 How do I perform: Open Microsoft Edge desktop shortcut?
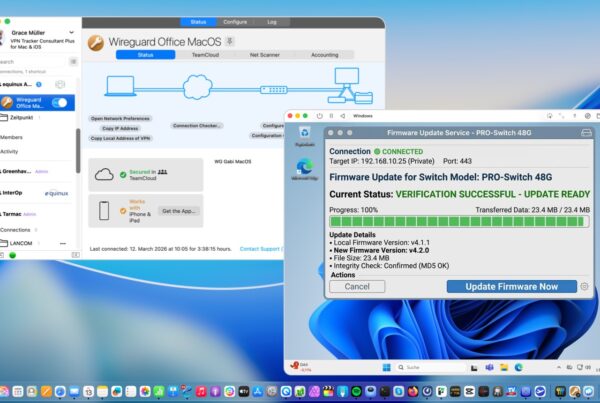[305, 169]
